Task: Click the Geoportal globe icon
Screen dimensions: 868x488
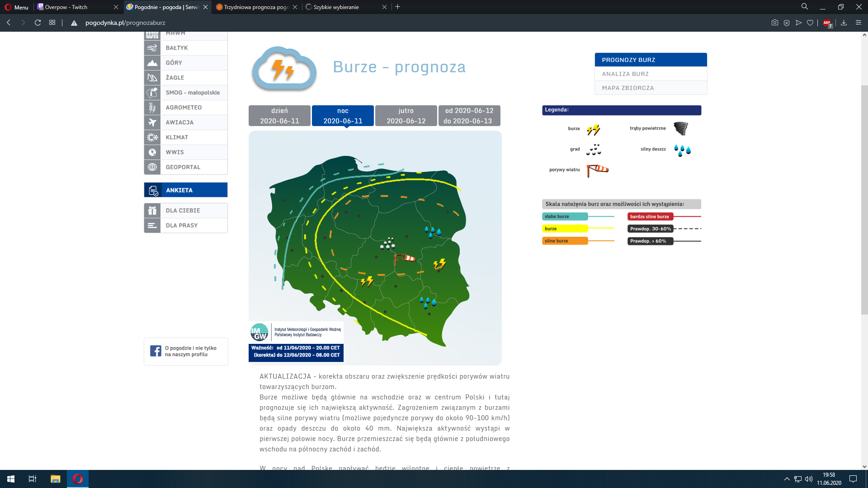Action: point(152,167)
